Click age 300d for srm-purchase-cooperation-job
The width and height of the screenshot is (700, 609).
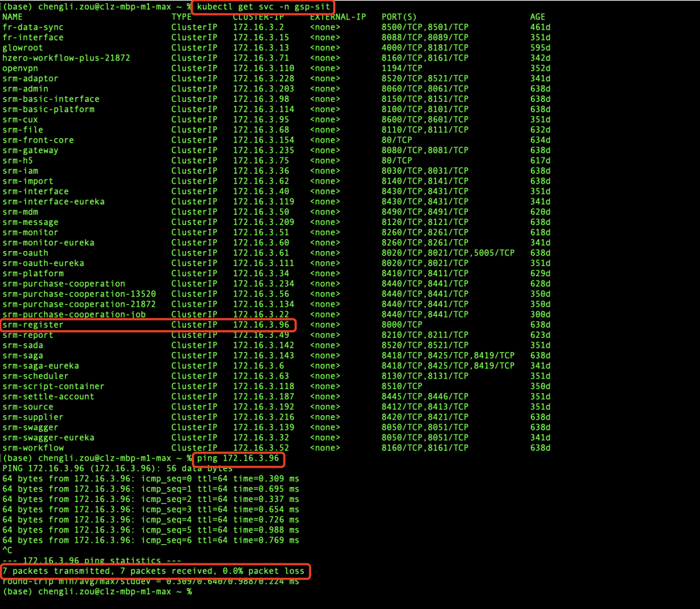pyautogui.click(x=540, y=315)
